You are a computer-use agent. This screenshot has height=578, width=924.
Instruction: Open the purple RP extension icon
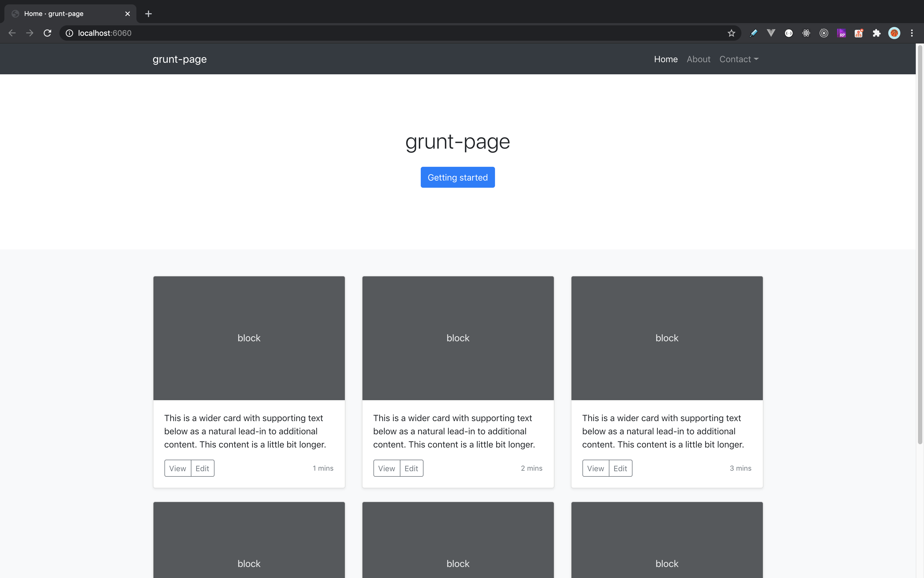tap(841, 33)
